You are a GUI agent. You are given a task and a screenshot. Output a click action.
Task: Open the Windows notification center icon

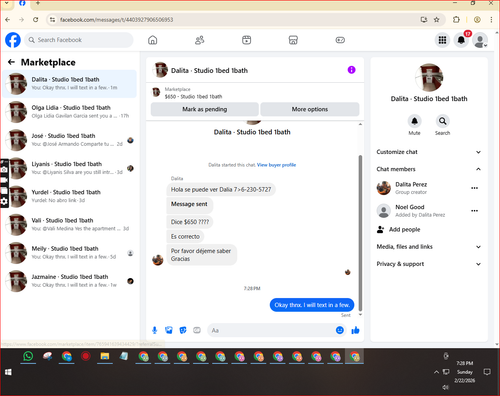[487, 372]
